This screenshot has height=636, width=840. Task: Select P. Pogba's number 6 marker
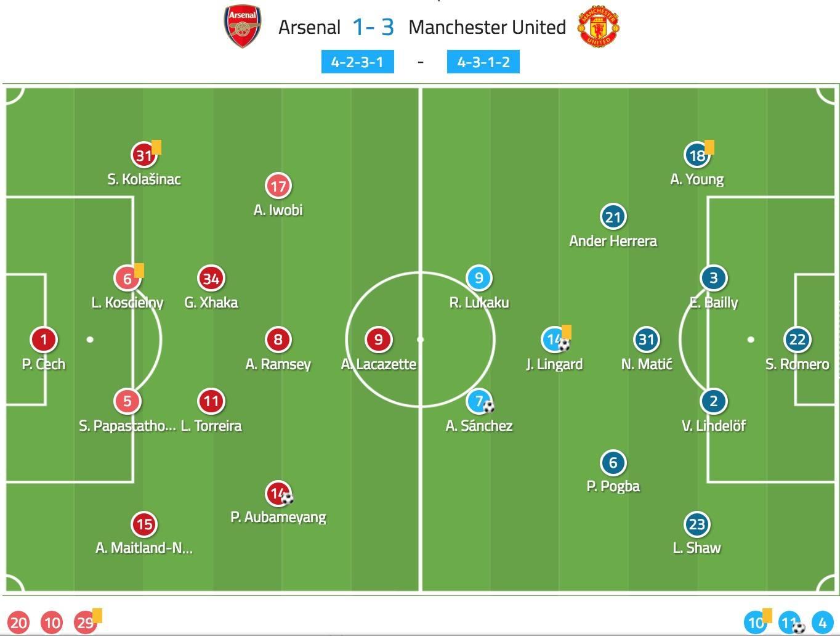click(613, 462)
